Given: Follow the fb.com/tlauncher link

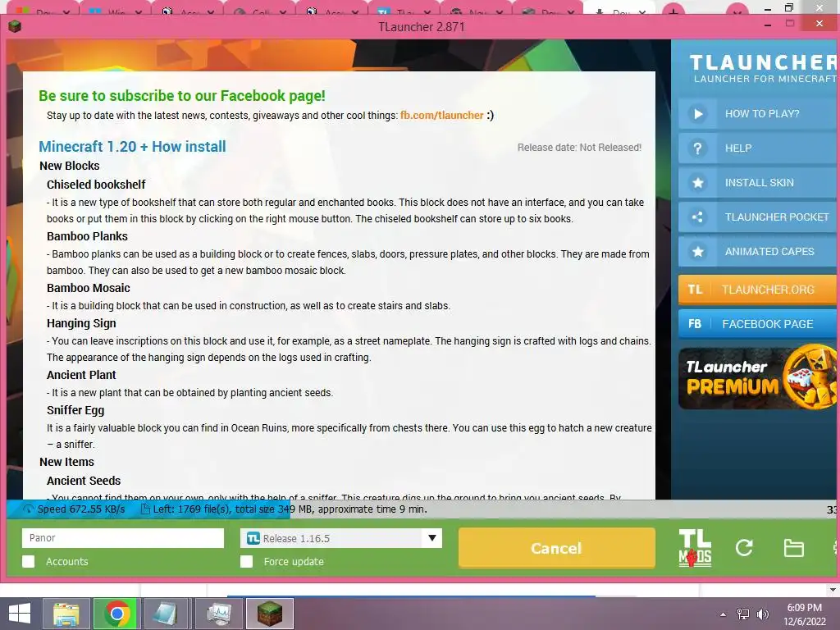Looking at the screenshot, I should [442, 115].
